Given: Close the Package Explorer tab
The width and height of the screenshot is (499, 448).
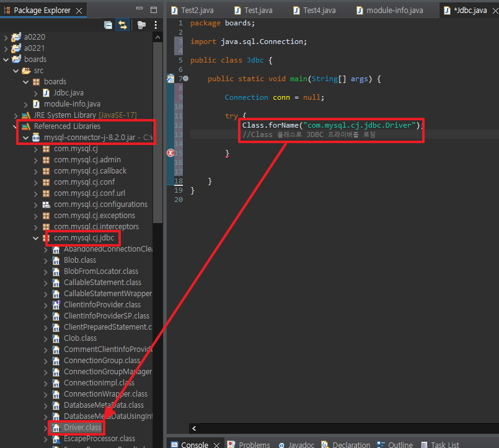Looking at the screenshot, I should click(79, 11).
